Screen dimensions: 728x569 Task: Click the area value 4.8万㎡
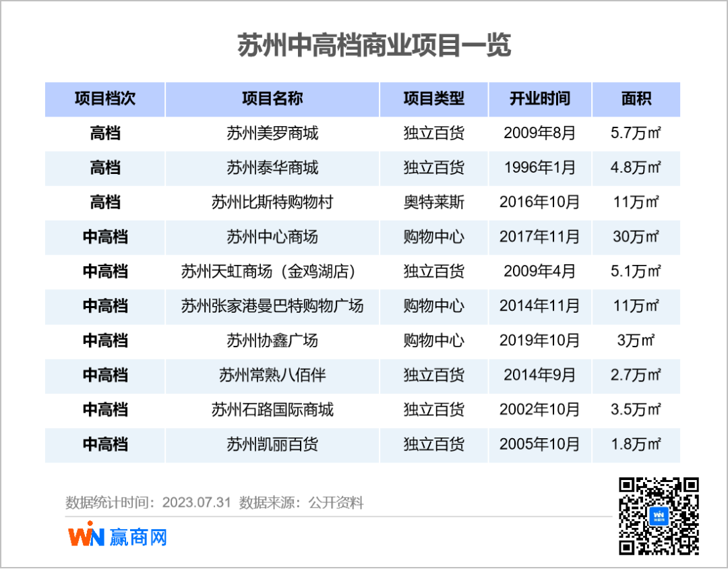tap(636, 168)
